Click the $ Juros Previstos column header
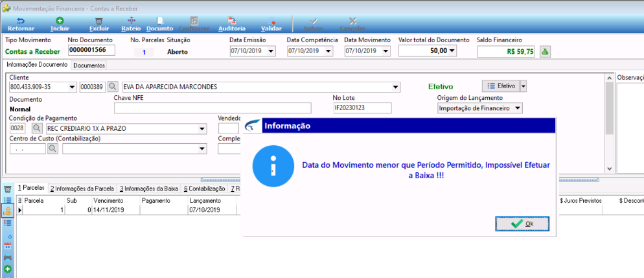644x278 pixels. pos(581,200)
